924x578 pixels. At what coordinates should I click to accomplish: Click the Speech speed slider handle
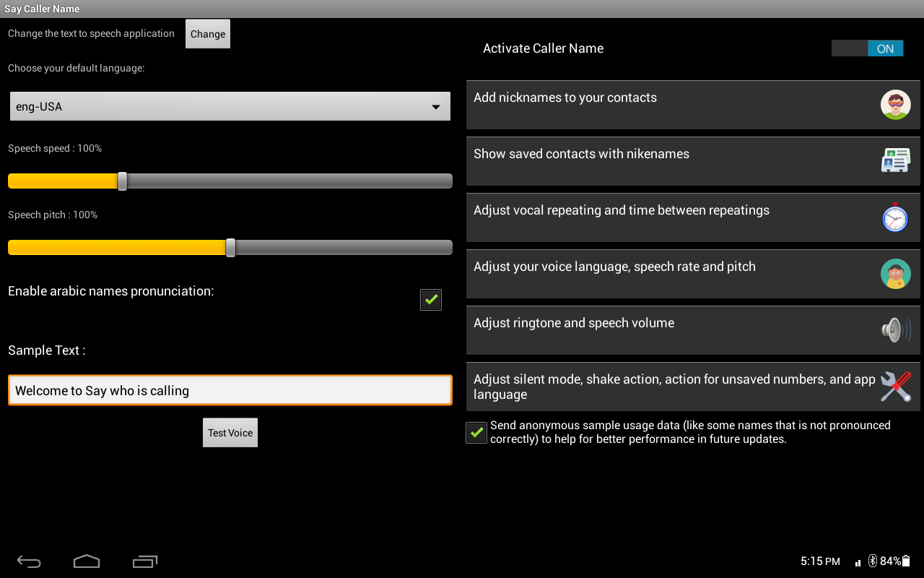(122, 181)
